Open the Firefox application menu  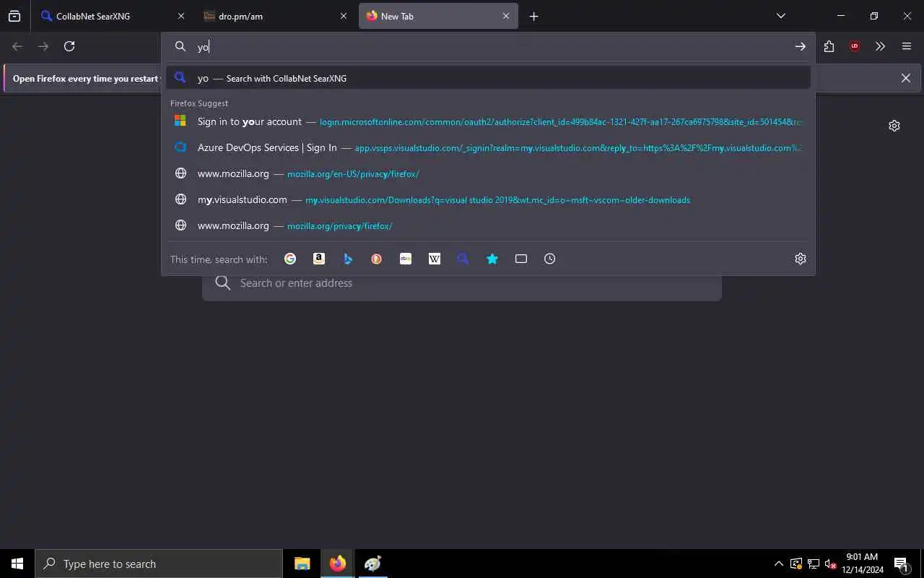tap(907, 46)
